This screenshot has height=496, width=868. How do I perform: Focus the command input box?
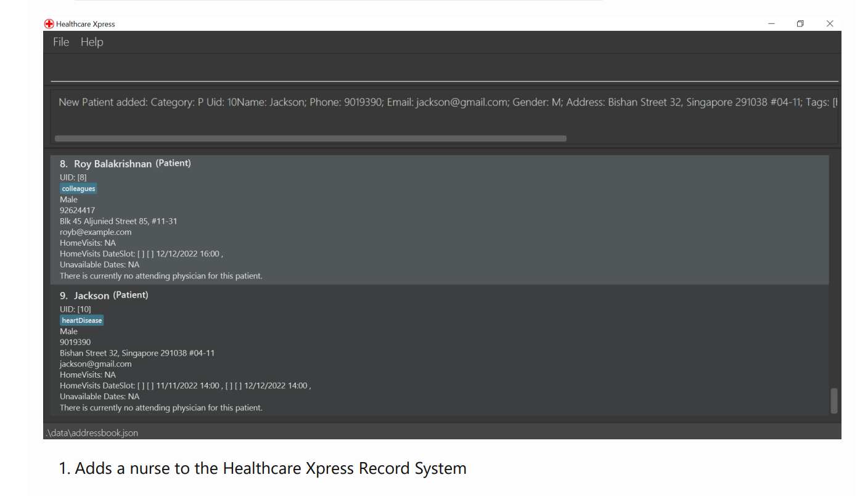click(444, 69)
